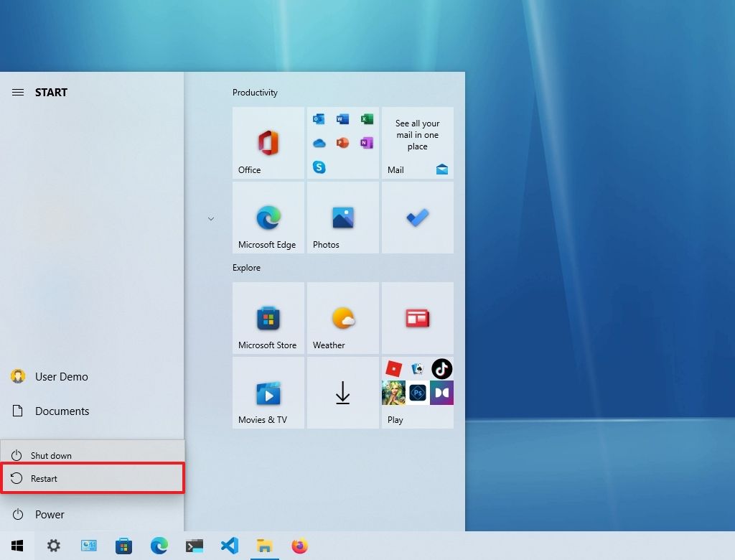Open the Mail app tile
This screenshot has height=560, width=735.
(x=417, y=143)
